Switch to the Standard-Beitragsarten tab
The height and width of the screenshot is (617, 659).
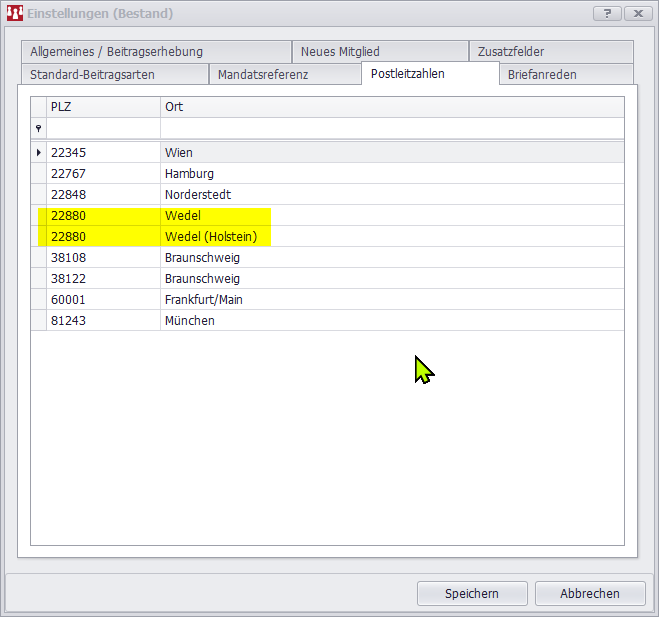pos(92,75)
